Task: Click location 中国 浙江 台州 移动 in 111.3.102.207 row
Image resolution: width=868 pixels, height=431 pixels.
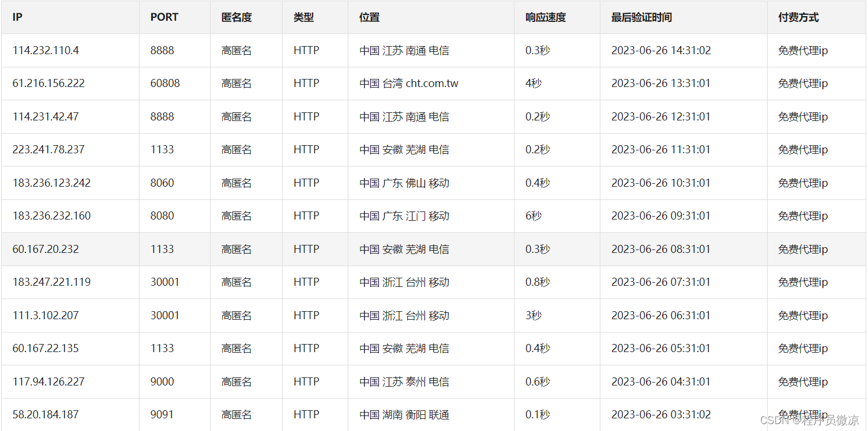Action: 404,315
